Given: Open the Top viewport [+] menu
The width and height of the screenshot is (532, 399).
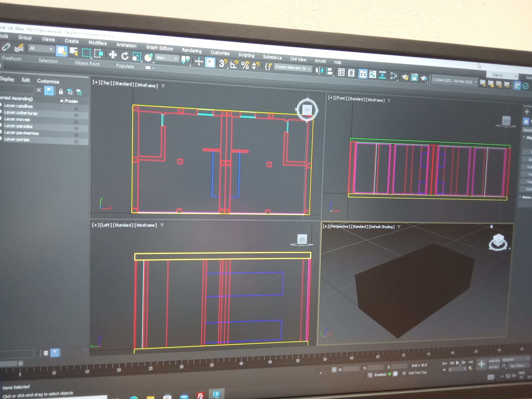Looking at the screenshot, I should pos(96,82).
